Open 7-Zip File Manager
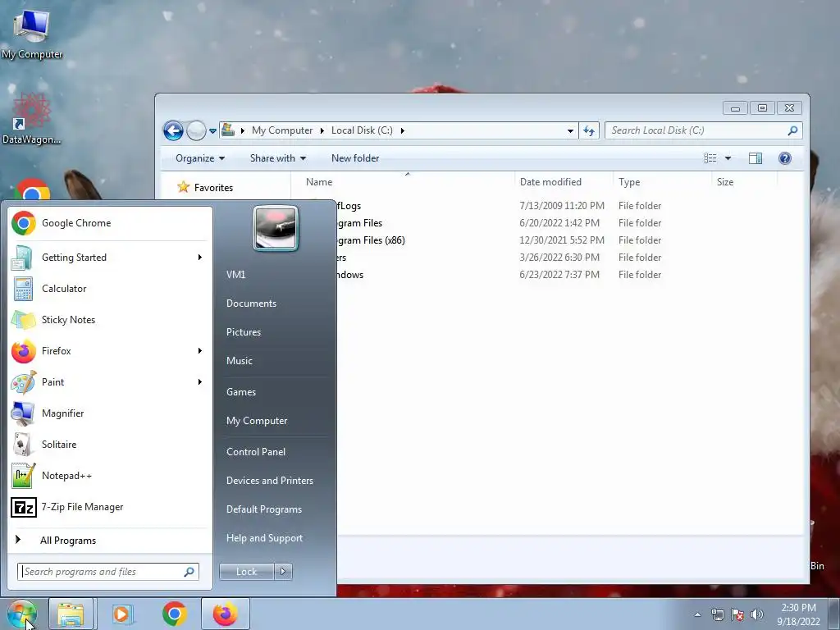This screenshot has height=630, width=840. coord(109,507)
